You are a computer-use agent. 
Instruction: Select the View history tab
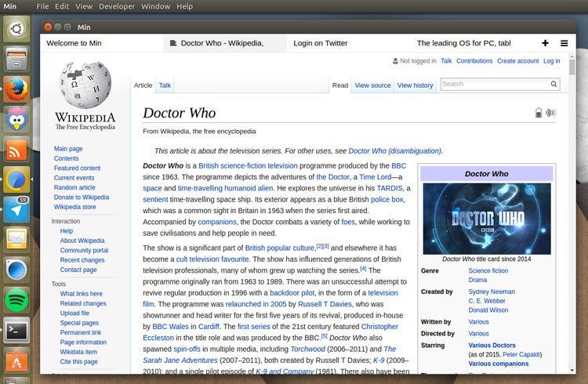point(415,85)
